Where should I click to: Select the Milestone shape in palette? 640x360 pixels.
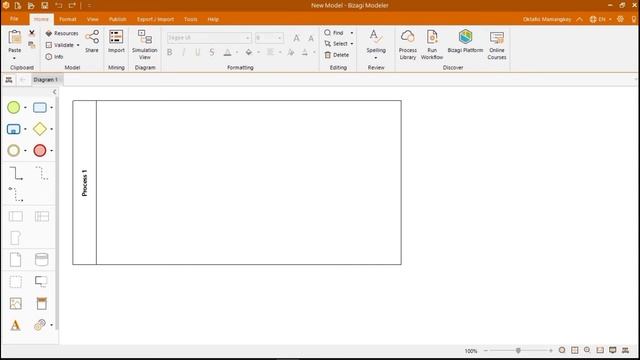(x=16, y=238)
